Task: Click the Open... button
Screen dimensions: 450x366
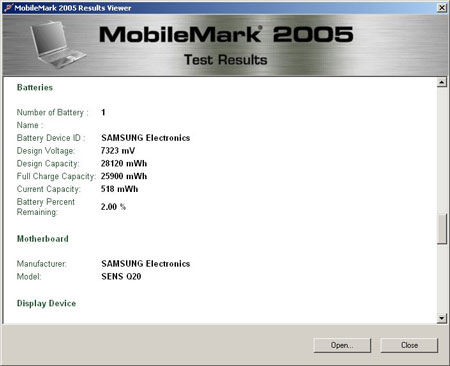Action: [342, 345]
